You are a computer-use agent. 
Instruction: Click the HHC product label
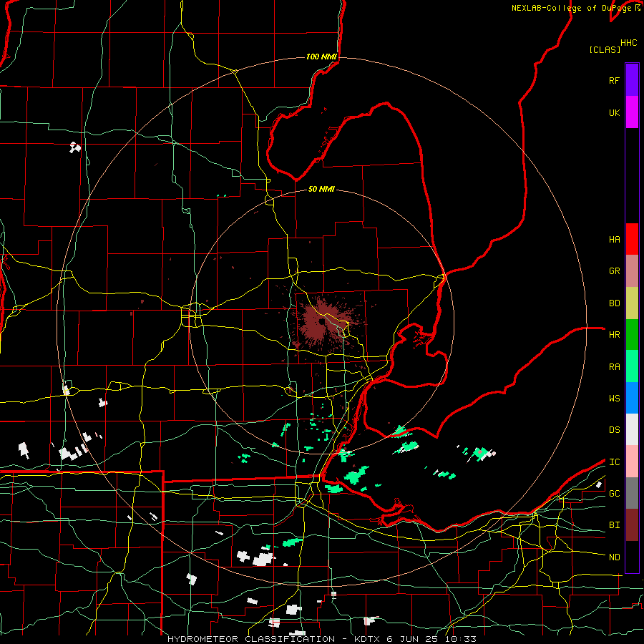point(629,43)
